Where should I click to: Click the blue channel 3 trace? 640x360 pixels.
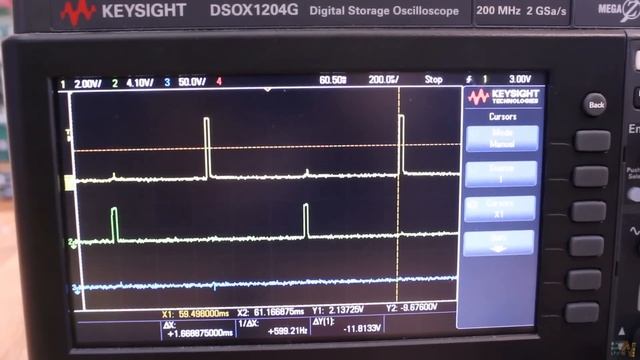coord(267,282)
